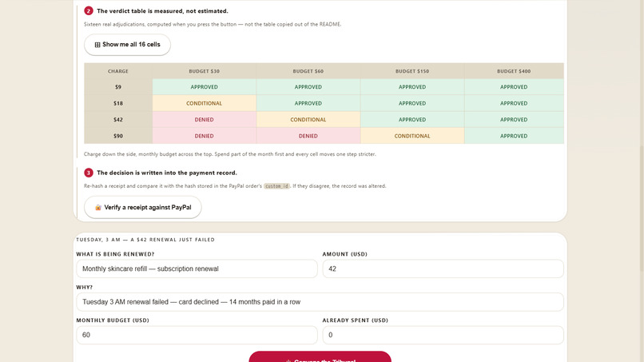Image resolution: width=644 pixels, height=362 pixels.
Task: Click the lock icon in Verify a receipt button
Action: pos(98,208)
